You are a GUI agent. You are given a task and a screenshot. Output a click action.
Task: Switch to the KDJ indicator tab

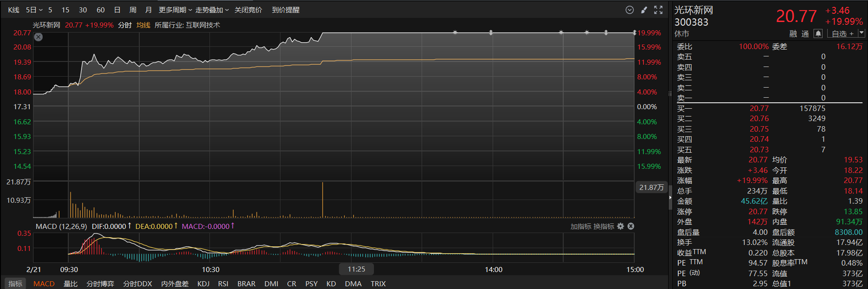coord(203,283)
